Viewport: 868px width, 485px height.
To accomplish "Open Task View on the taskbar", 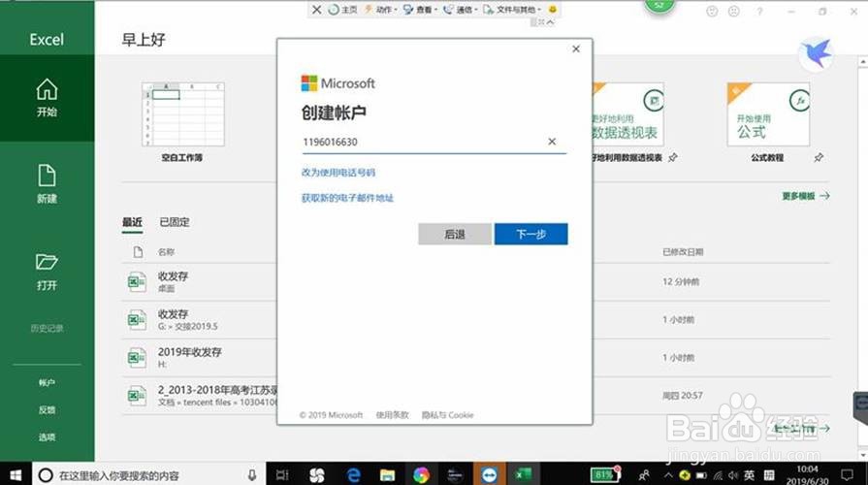I will [x=282, y=475].
